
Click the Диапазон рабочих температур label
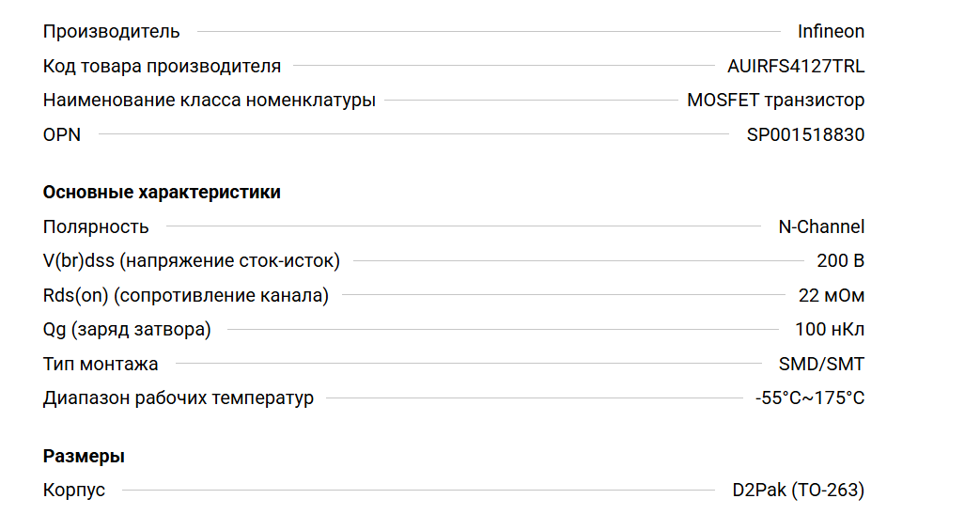178,397
